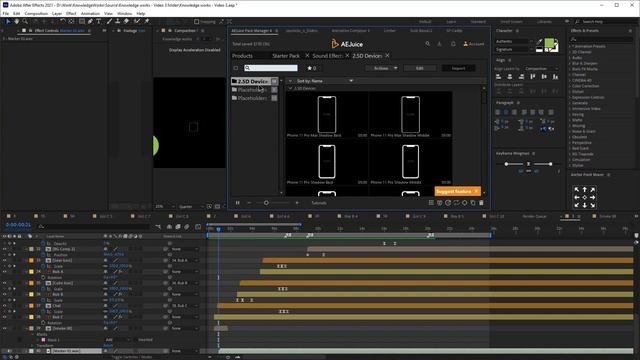Viewport: 640px width, 360px height.
Task: Open the Animation menu
Action: (90, 13)
